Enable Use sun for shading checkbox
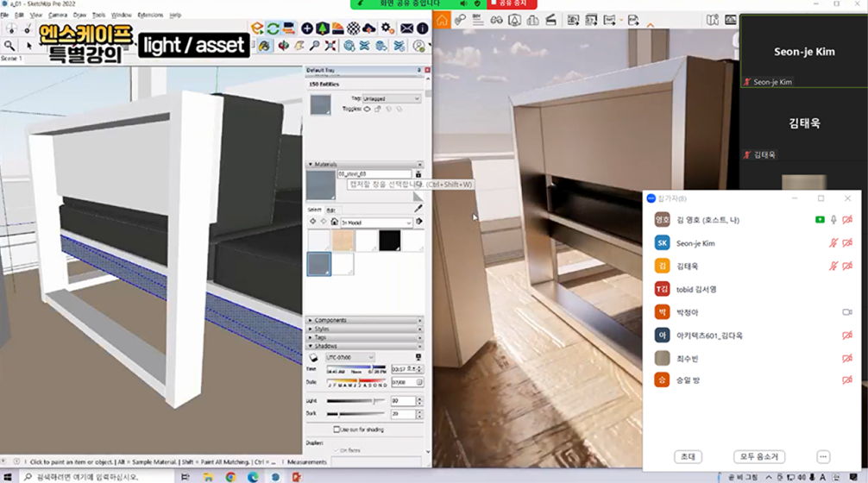The image size is (868, 483). [337, 430]
